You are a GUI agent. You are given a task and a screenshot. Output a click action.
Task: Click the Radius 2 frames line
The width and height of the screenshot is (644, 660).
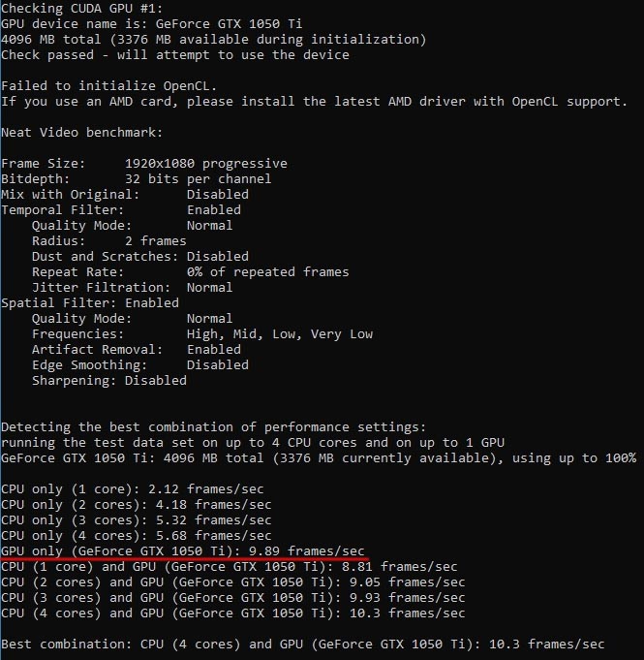[108, 241]
